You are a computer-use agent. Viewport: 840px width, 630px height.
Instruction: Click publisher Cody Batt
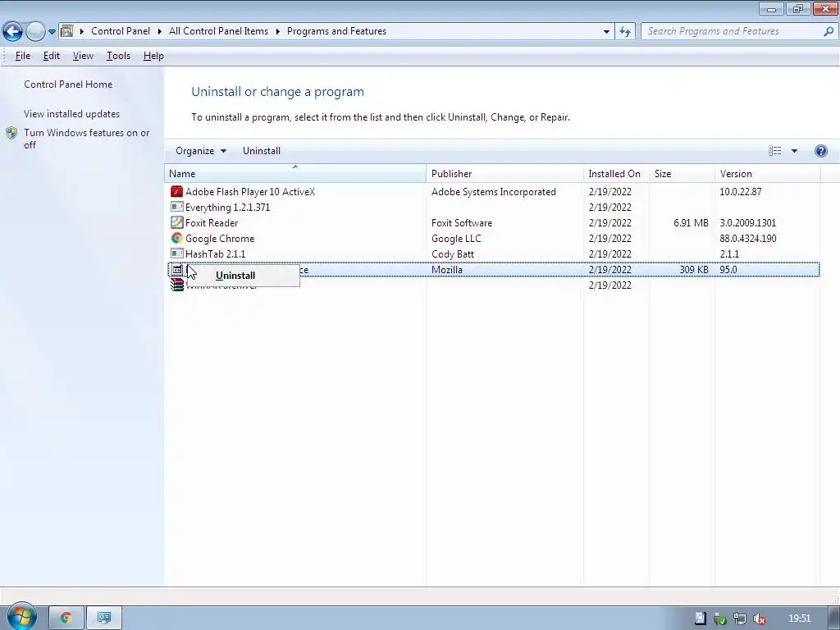tap(453, 254)
